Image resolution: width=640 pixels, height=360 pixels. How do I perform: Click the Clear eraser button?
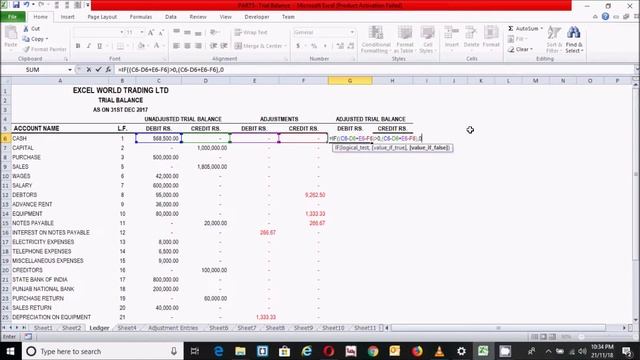tap(520, 49)
